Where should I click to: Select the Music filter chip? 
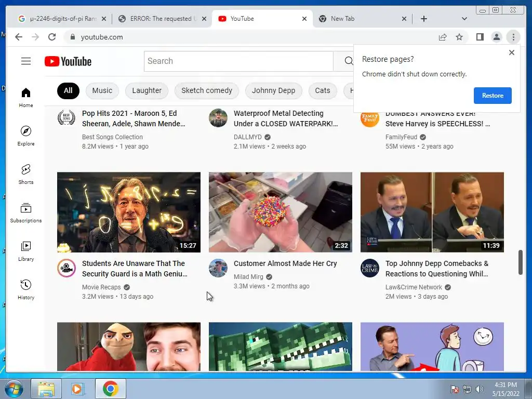point(102,90)
